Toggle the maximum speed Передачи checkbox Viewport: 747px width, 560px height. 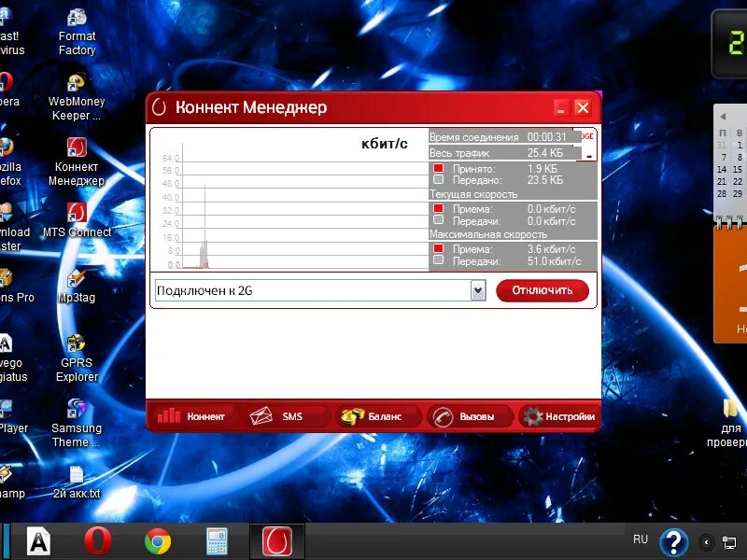[438, 260]
